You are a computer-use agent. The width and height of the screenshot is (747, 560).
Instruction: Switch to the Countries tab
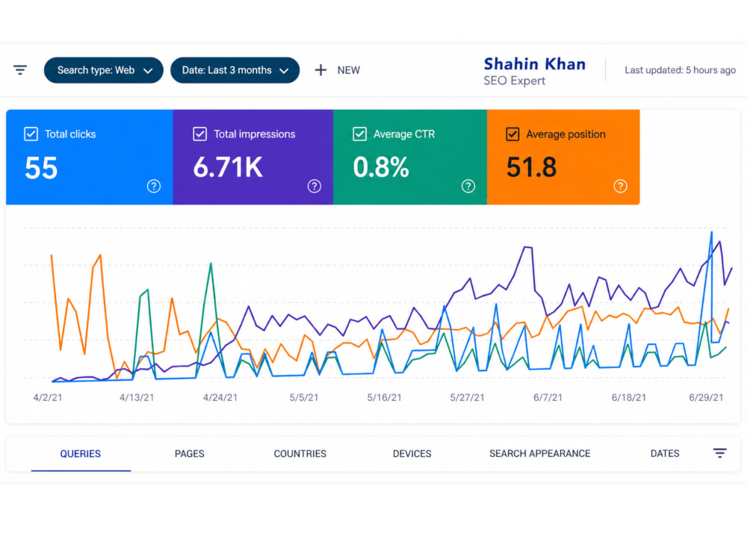(300, 454)
